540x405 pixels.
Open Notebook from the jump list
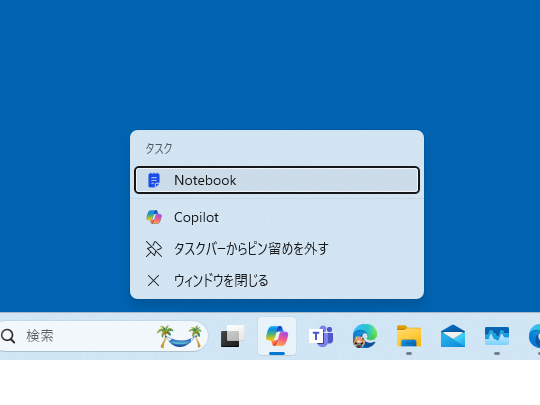tap(277, 180)
